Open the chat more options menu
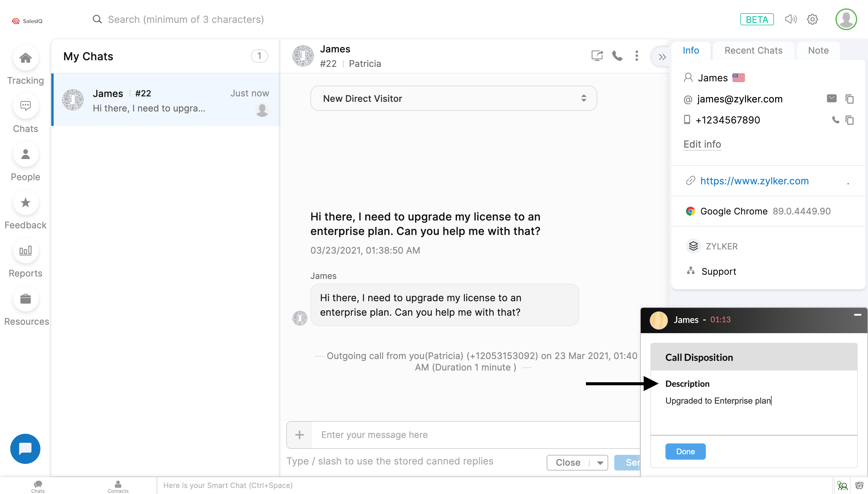Viewport: 868px width, 494px height. point(637,56)
